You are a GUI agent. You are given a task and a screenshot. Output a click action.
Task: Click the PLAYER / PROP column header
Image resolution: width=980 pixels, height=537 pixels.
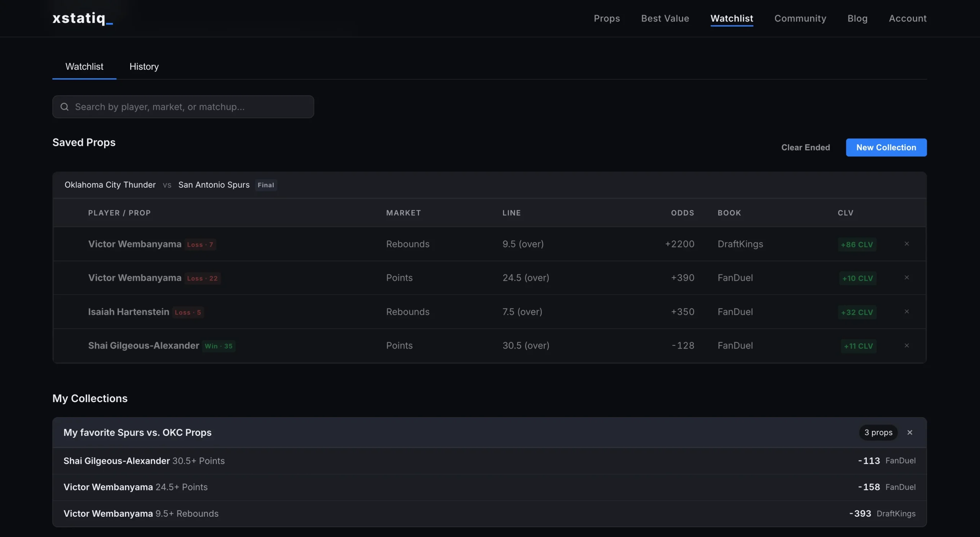coord(119,213)
